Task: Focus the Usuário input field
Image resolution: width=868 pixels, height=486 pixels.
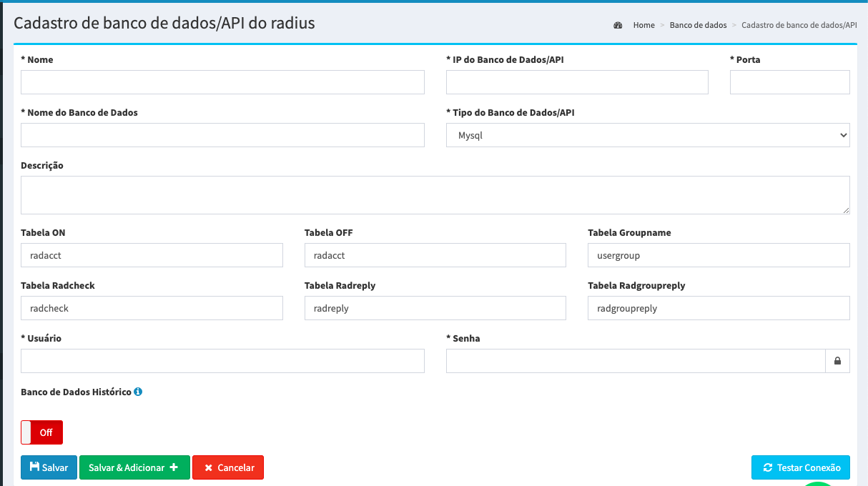Action: [x=222, y=361]
